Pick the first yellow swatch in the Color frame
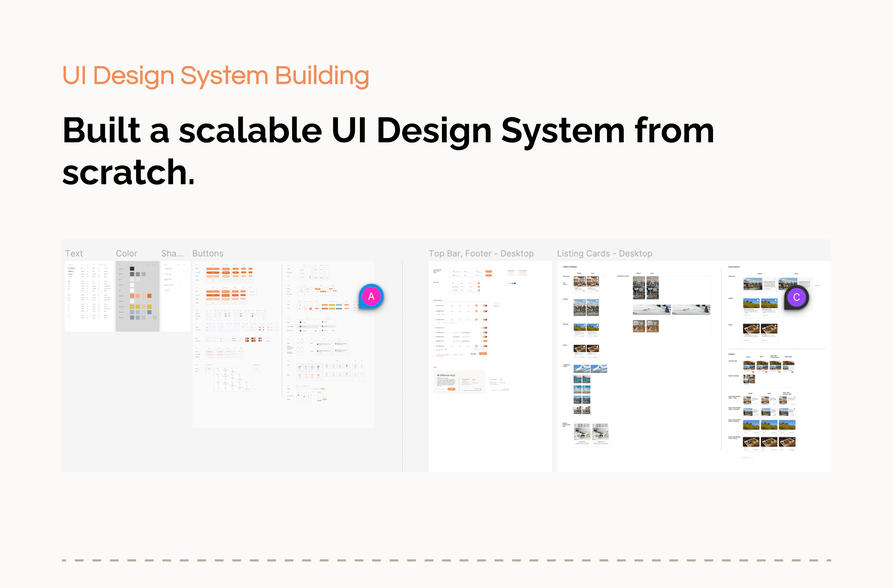 (x=132, y=307)
